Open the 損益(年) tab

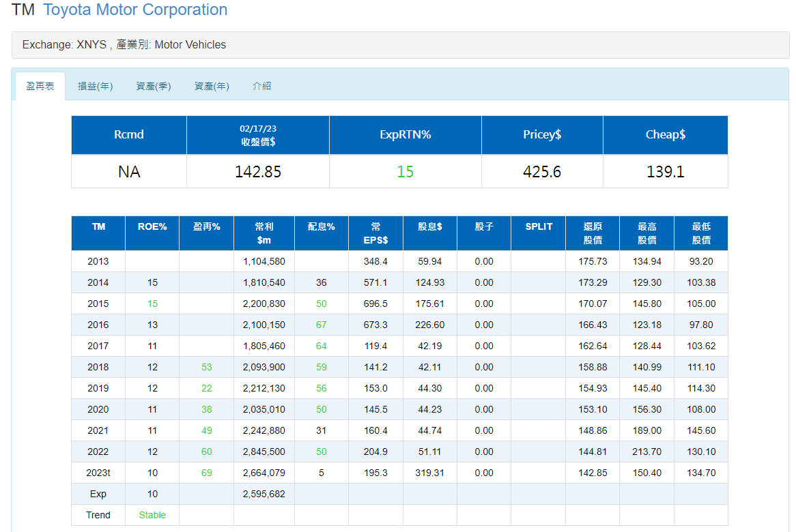(x=95, y=86)
